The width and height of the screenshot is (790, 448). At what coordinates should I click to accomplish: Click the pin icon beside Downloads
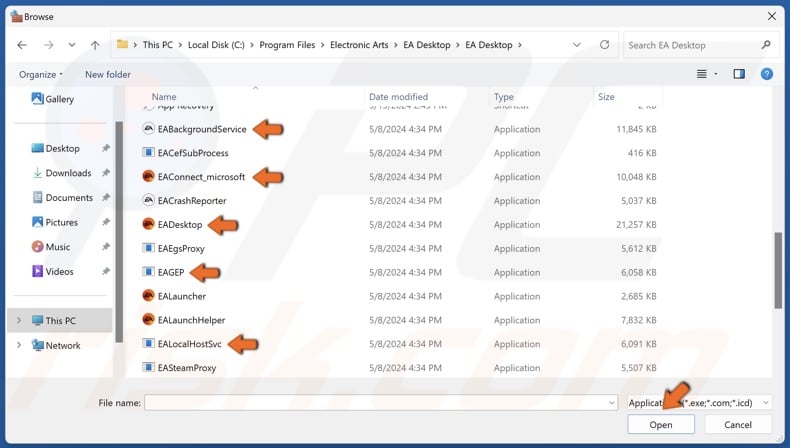pyautogui.click(x=106, y=173)
